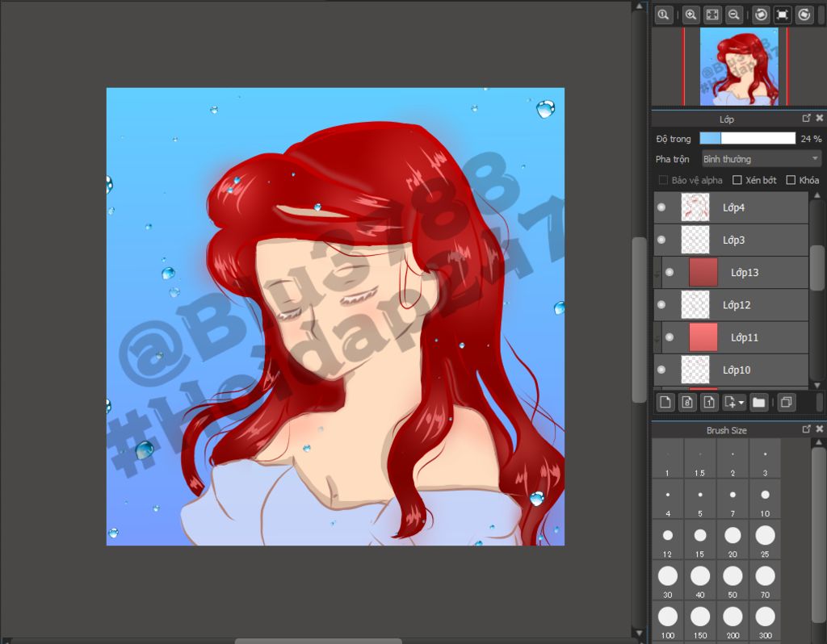This screenshot has width=827, height=644.
Task: Select brush size 2
Action: [733, 459]
